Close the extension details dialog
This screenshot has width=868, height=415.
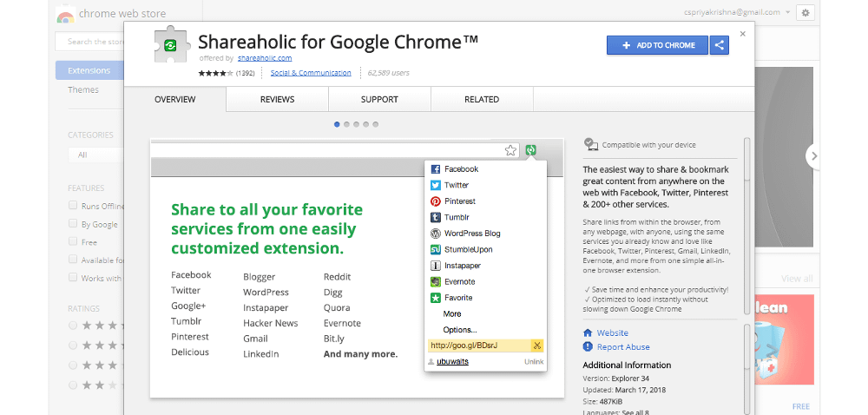743,34
